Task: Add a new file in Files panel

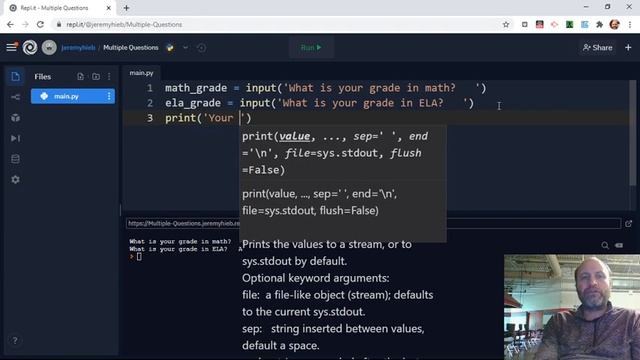Action: pyautogui.click(x=80, y=76)
